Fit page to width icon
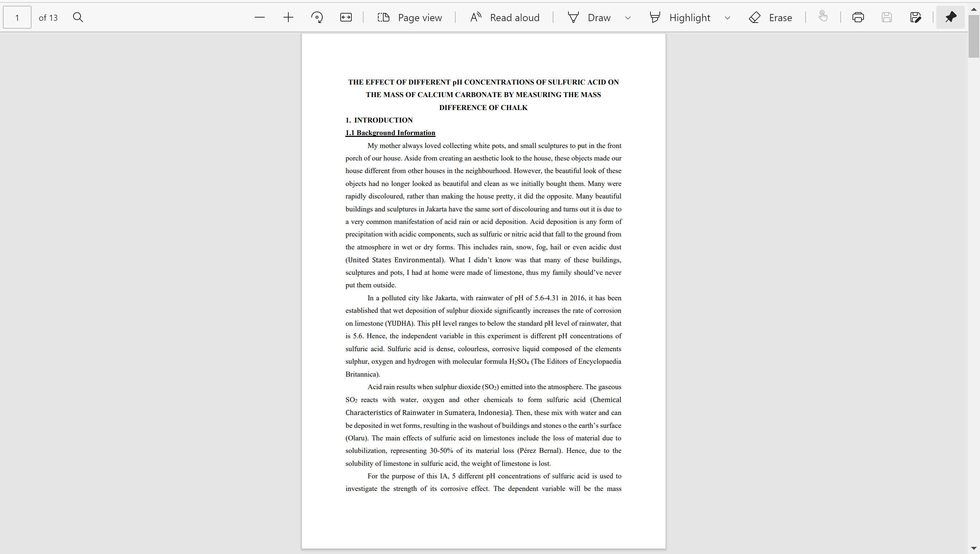This screenshot has width=980, height=554. (x=346, y=18)
